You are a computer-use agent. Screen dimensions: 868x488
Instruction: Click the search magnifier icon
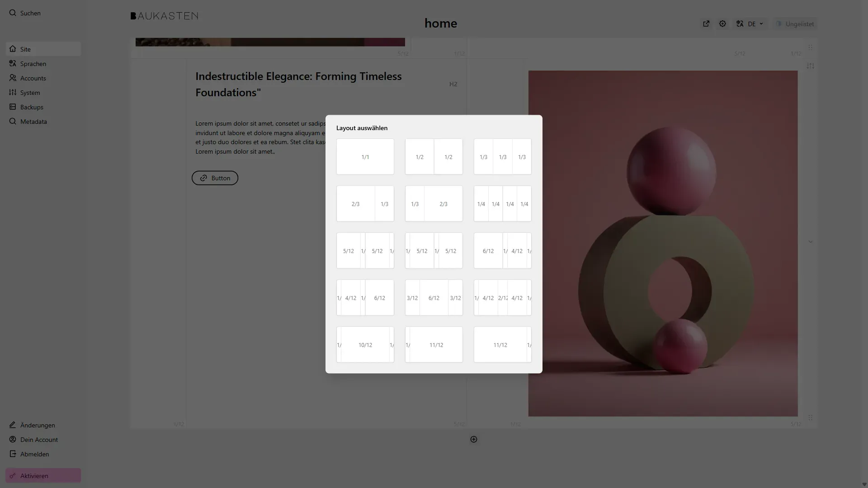pyautogui.click(x=13, y=13)
